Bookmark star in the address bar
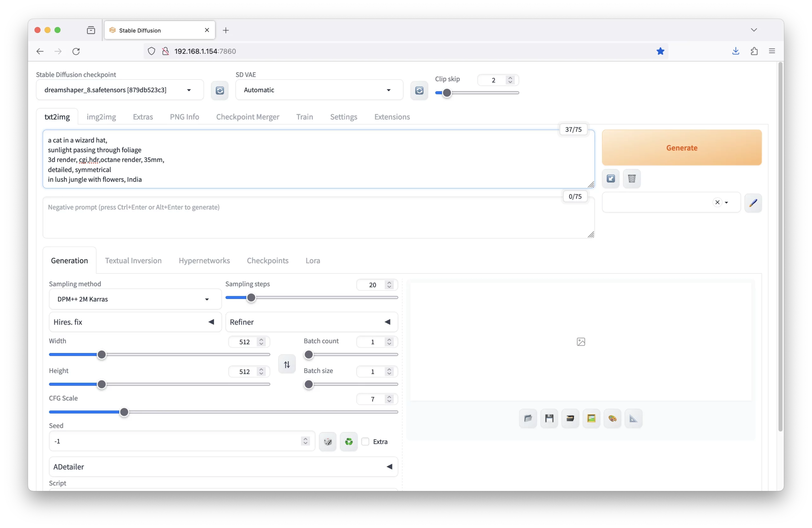 (660, 51)
